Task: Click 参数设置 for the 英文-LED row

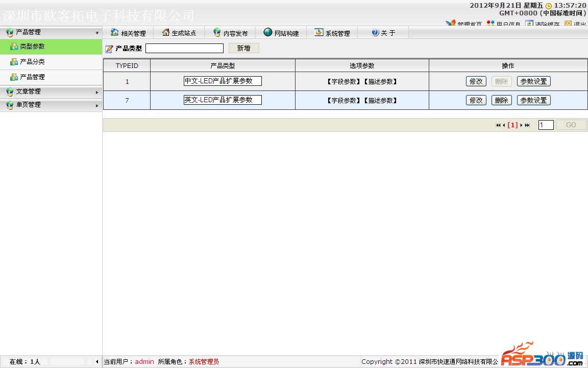Action: 533,100
